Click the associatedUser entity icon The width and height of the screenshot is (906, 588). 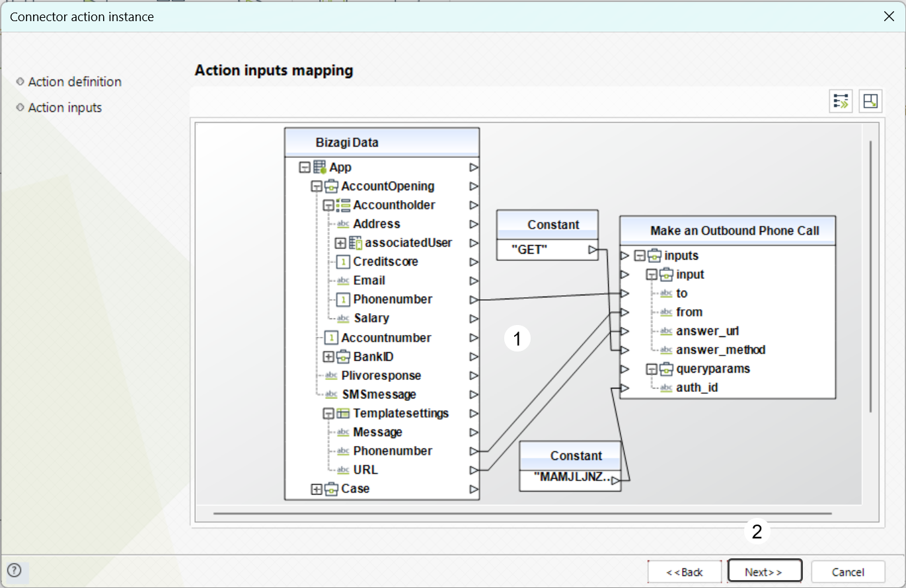pos(356,242)
